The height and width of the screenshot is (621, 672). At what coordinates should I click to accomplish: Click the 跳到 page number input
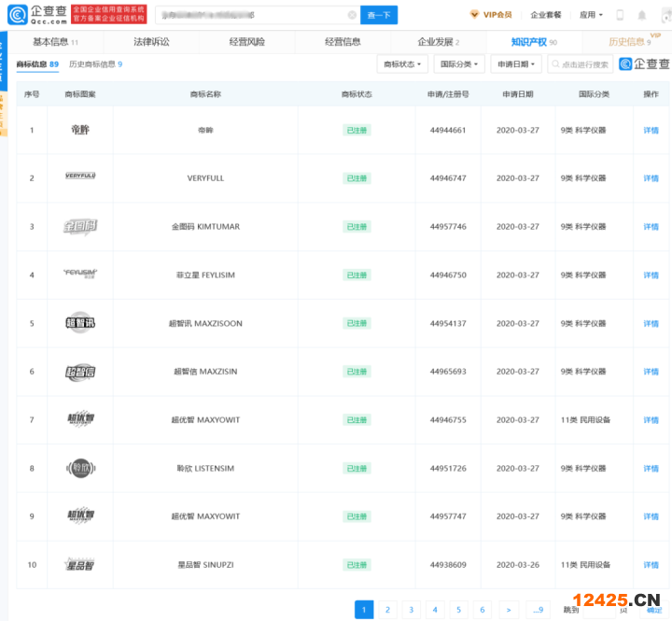(599, 610)
